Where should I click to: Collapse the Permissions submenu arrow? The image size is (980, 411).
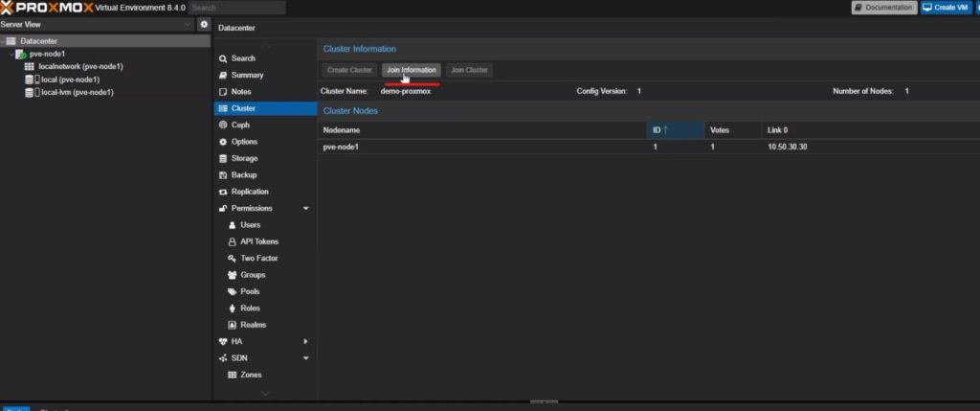[x=305, y=208]
